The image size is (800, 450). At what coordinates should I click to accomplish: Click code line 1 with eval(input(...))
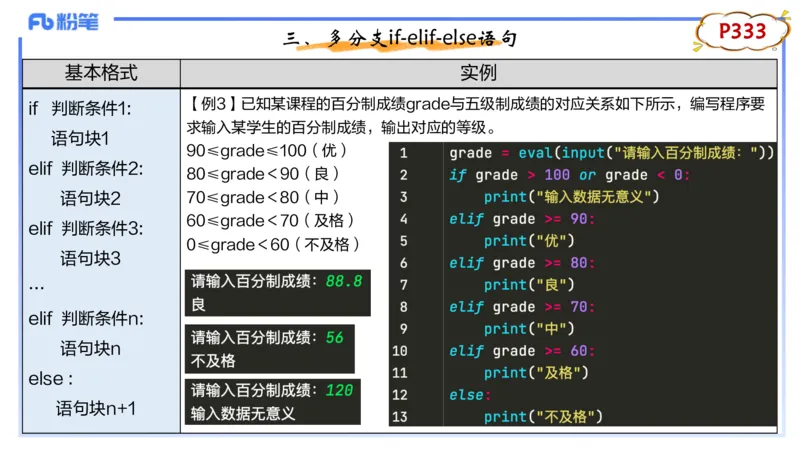click(612, 153)
